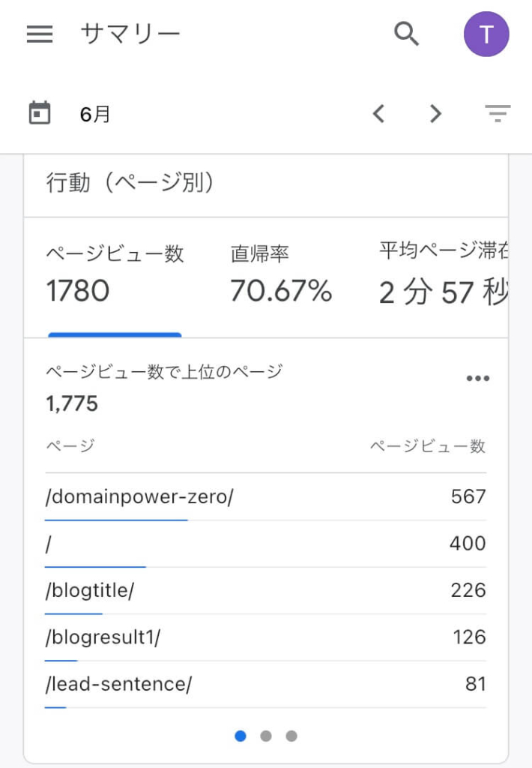
Task: Open the /lead-sentence/ page row
Action: coord(265,684)
